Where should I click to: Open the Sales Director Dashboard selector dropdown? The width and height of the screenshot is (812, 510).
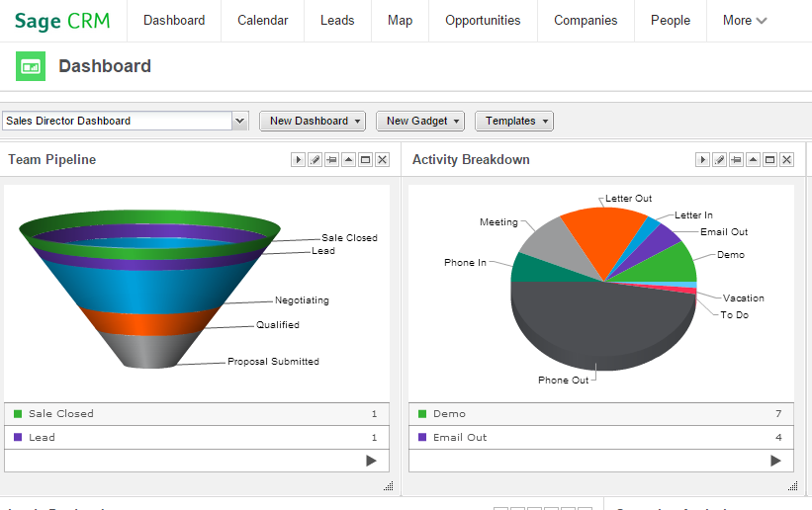[239, 122]
